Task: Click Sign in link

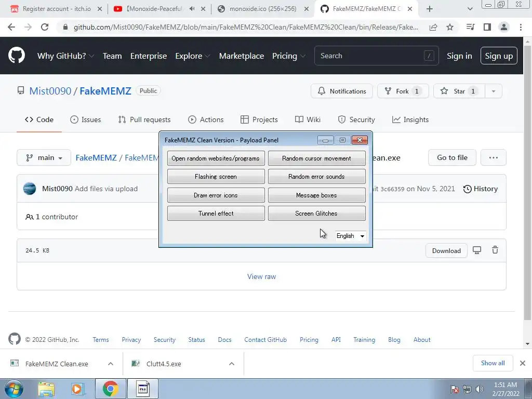Action: pos(459,56)
